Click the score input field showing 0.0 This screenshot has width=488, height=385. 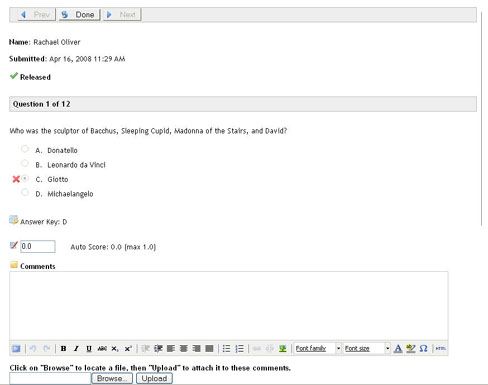click(x=38, y=246)
